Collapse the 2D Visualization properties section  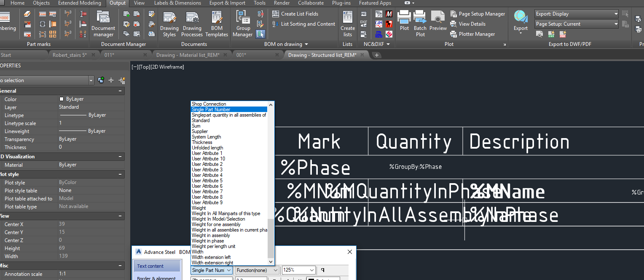120,156
